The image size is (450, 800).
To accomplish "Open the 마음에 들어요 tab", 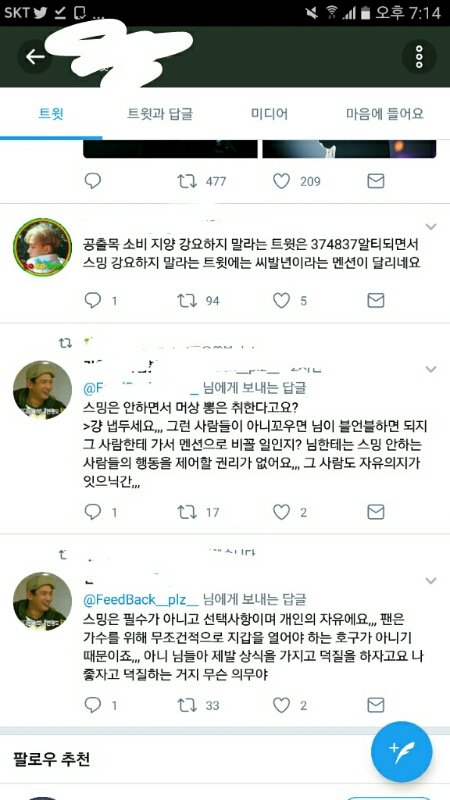I will click(385, 113).
